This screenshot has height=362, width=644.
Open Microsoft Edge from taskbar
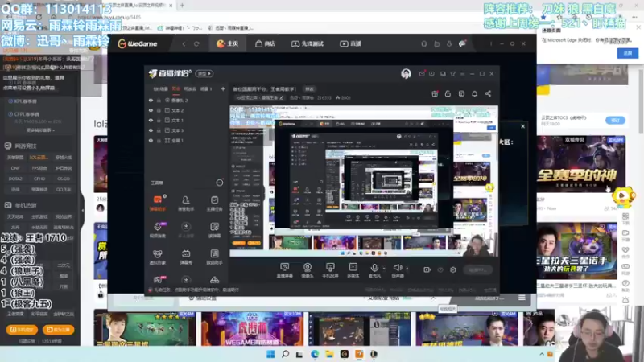tap(315, 354)
